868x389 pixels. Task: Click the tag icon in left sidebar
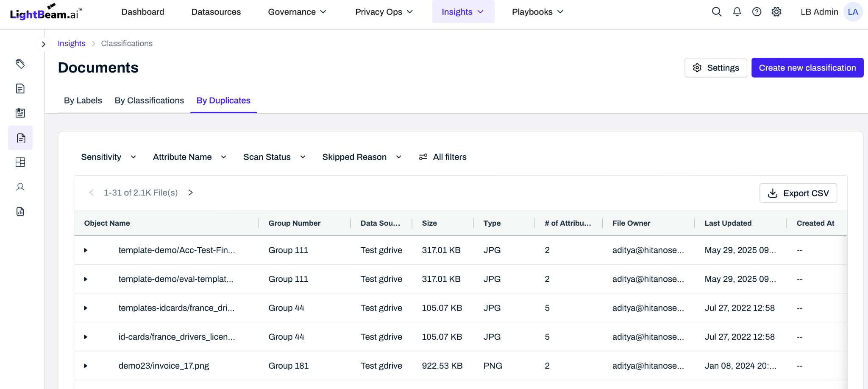coord(20,64)
